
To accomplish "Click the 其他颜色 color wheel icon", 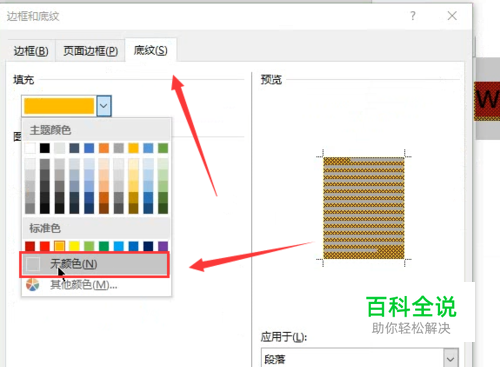I will (33, 285).
